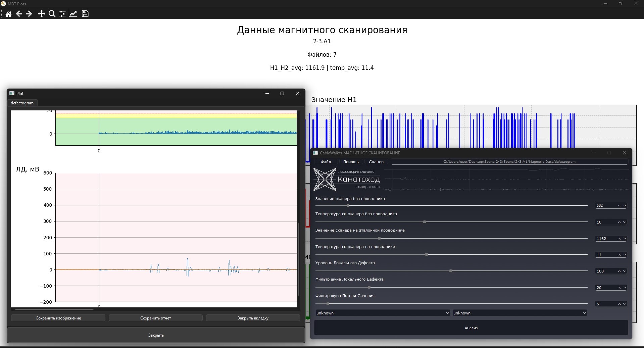Click the Анализ button
The width and height of the screenshot is (644, 348).
coord(471,328)
